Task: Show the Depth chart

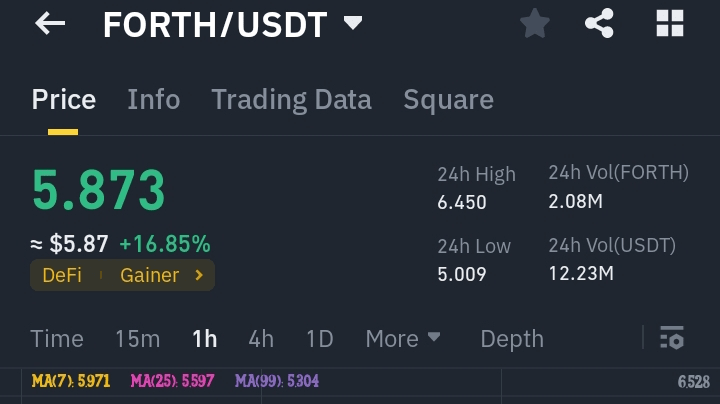Action: 512,339
